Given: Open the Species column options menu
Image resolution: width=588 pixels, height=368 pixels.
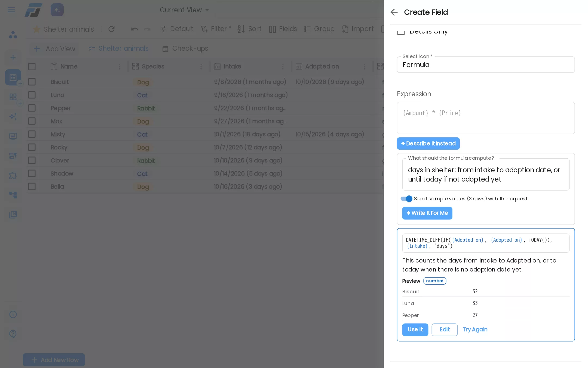Looking at the screenshot, I should (201, 67).
